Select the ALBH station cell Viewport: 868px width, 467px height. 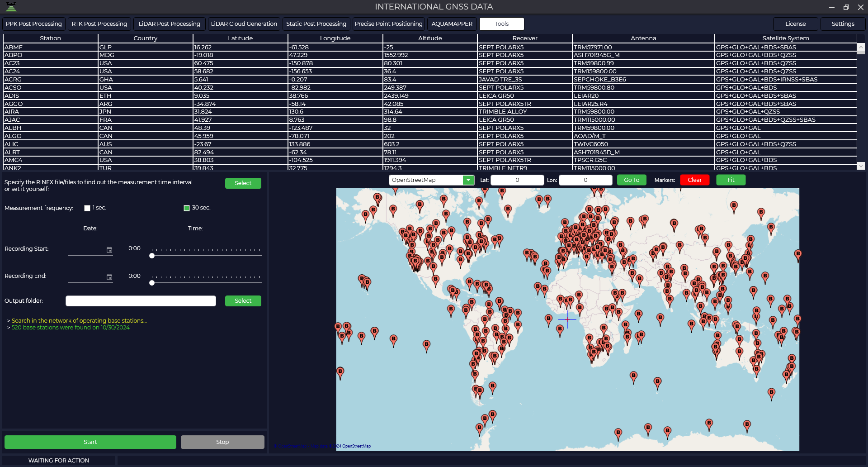[x=51, y=128]
